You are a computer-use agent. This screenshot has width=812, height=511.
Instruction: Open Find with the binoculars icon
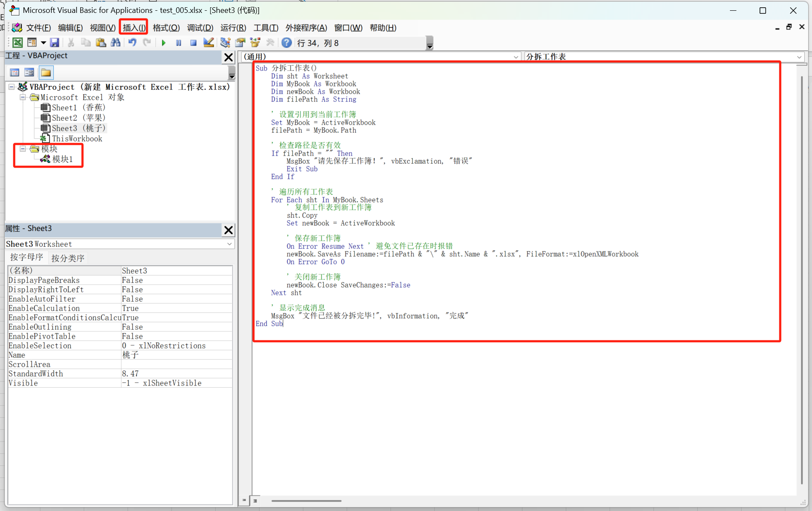coord(116,43)
